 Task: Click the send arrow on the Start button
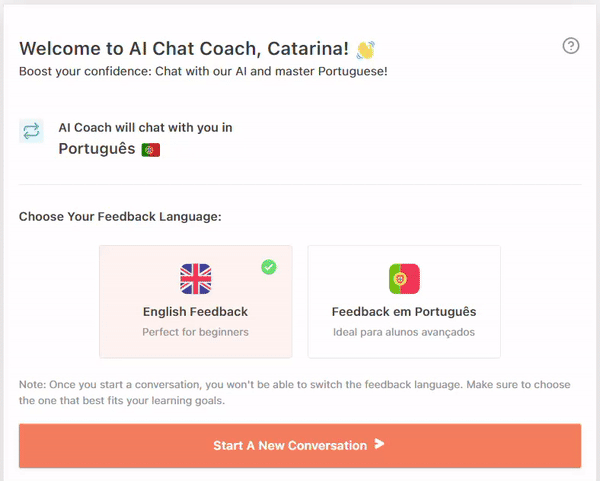(380, 445)
